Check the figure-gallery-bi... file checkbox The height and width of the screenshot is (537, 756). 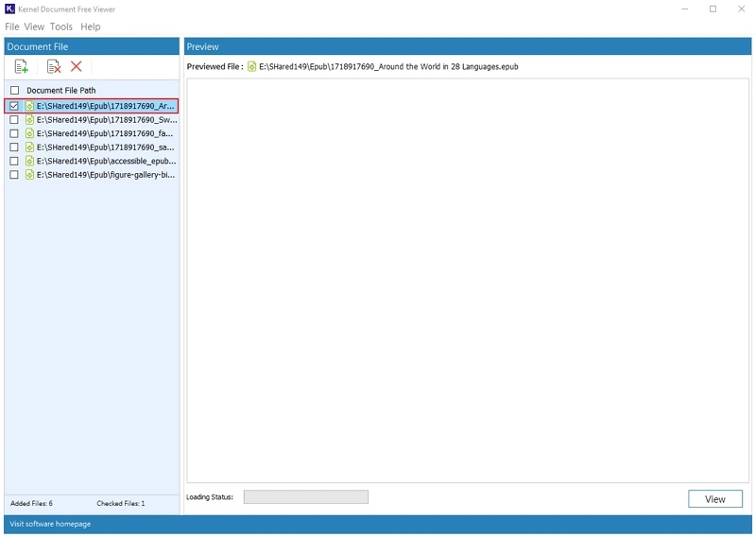click(x=14, y=175)
